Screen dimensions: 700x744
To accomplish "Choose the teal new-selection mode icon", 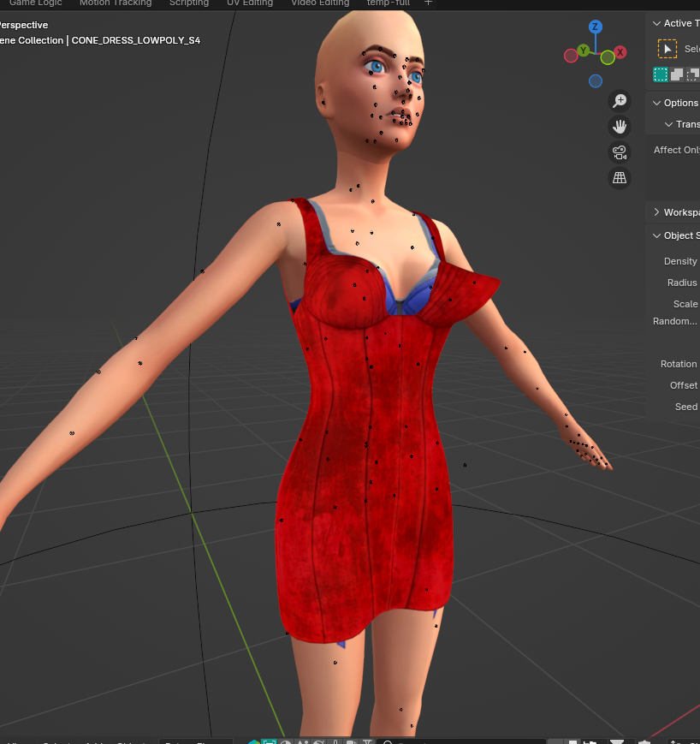I will [x=661, y=74].
